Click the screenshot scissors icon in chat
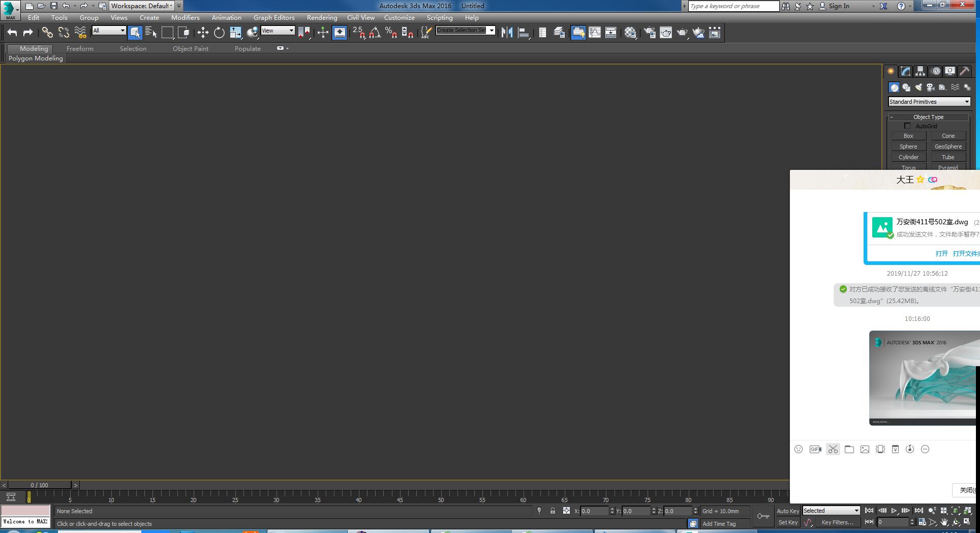This screenshot has height=533, width=980. point(833,449)
